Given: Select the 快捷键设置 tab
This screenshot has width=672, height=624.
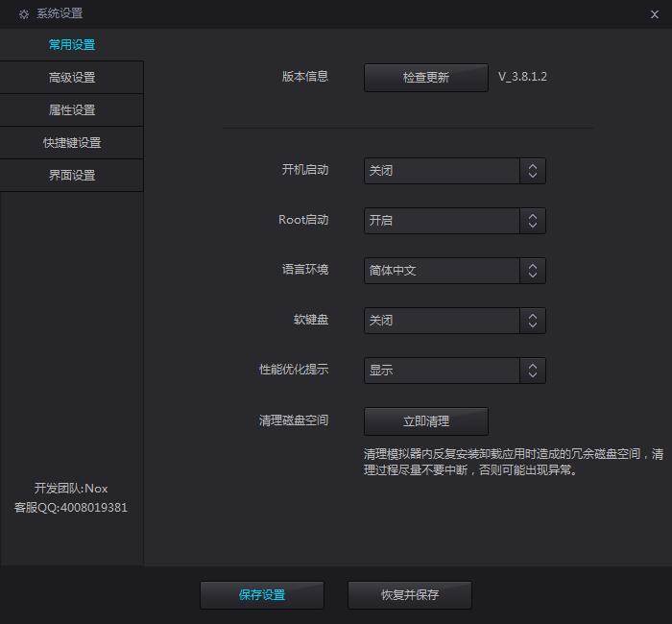Looking at the screenshot, I should [72, 143].
